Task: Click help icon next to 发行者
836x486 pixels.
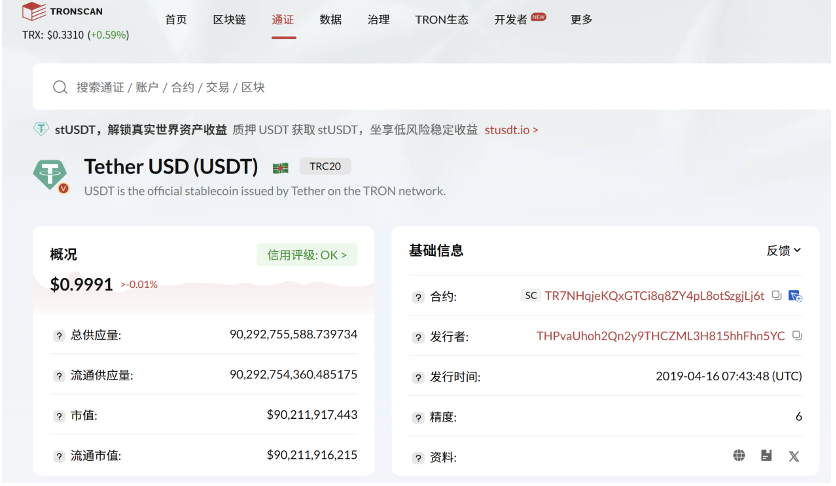Action: pyautogui.click(x=418, y=337)
